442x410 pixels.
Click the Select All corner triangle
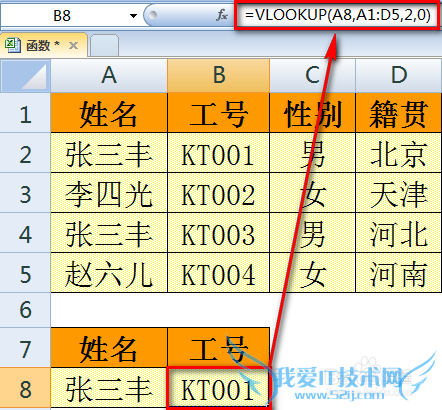(x=25, y=75)
